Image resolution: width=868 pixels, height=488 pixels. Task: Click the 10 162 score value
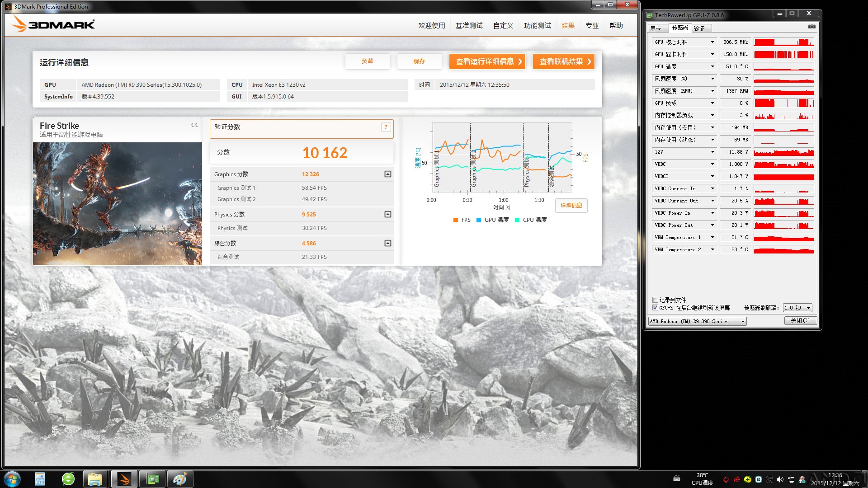pyautogui.click(x=325, y=153)
